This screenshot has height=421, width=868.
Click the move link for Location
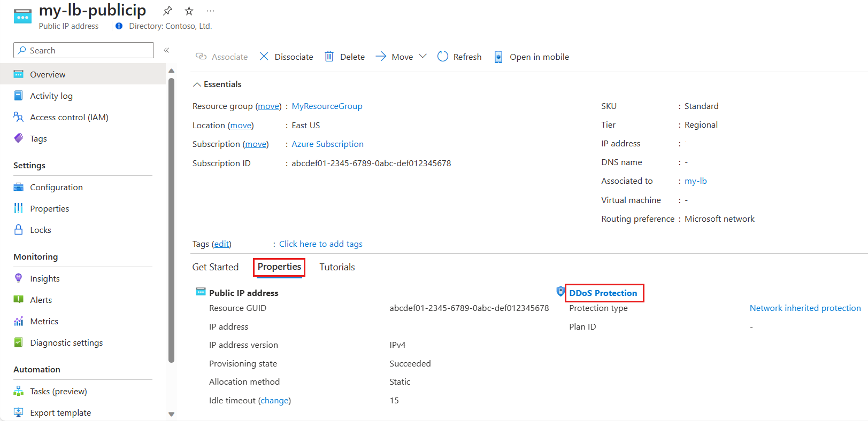click(x=241, y=126)
